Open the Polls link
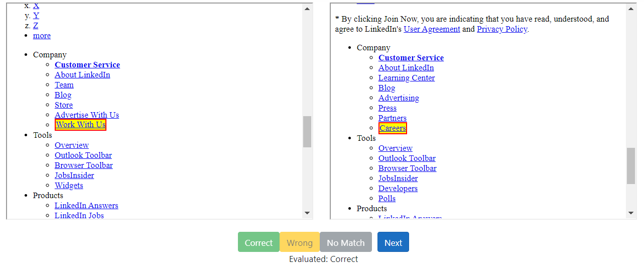This screenshot has width=644, height=265. pyautogui.click(x=387, y=199)
